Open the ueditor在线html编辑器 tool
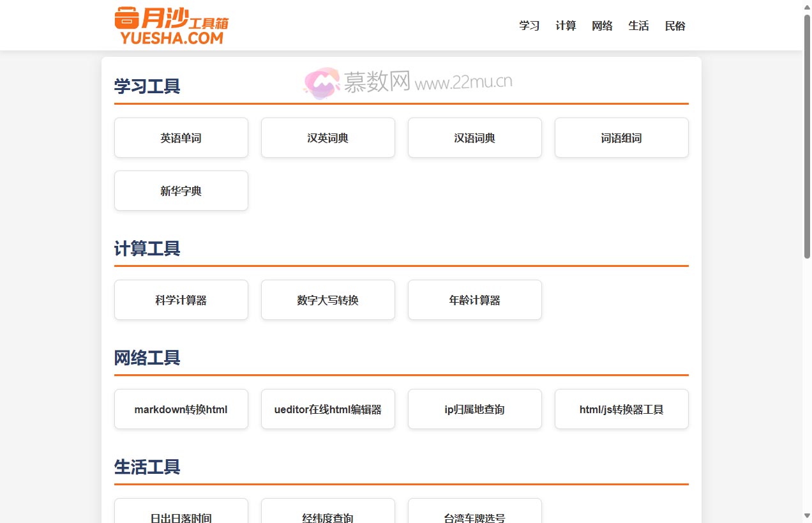This screenshot has height=523, width=812. [x=327, y=409]
